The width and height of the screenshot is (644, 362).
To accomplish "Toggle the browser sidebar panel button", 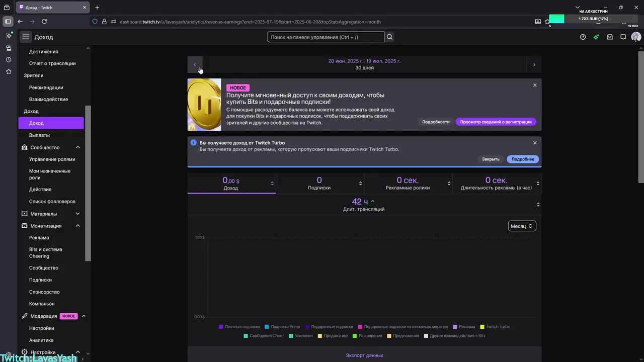I will tap(8, 22).
